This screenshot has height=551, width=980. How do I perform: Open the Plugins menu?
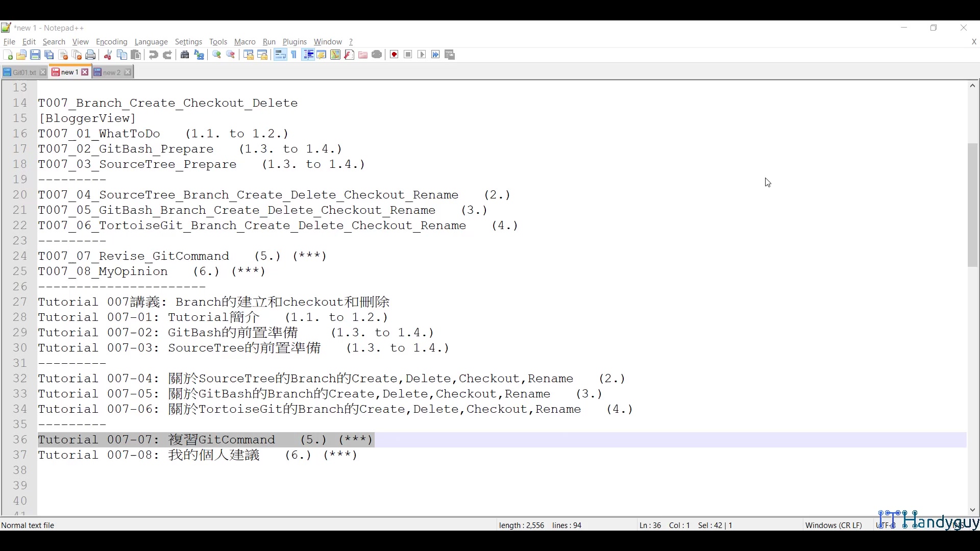click(x=295, y=42)
